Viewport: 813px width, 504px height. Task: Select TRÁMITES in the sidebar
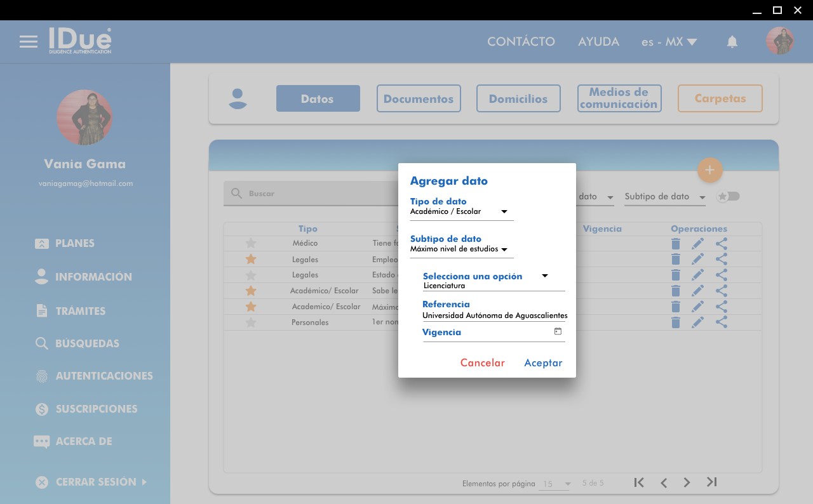point(80,311)
